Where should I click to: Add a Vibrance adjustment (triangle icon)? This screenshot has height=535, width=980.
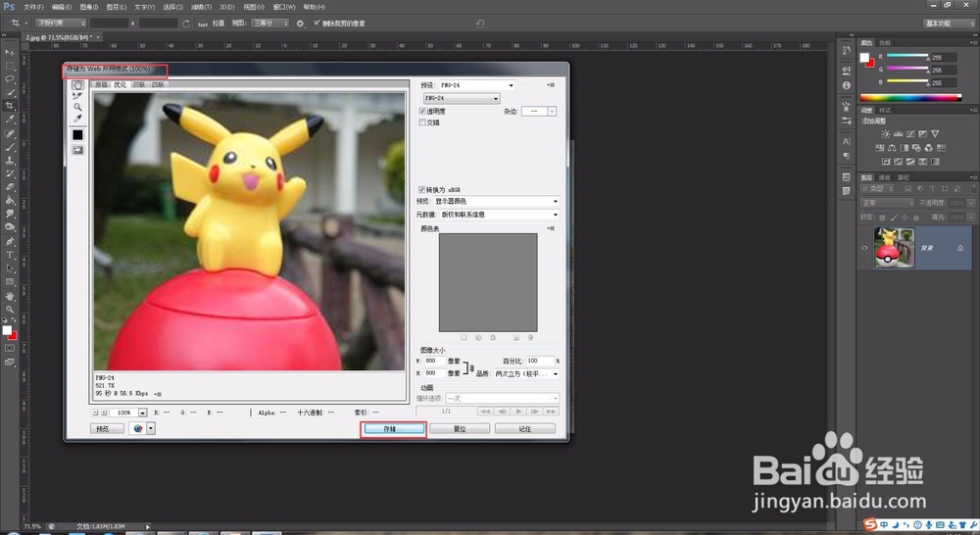935,133
